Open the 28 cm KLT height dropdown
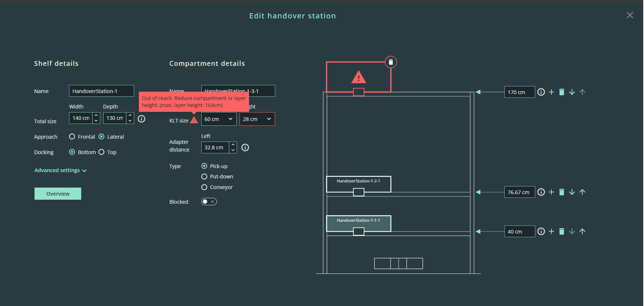Viewport: 644px width, 306px height. click(x=257, y=119)
